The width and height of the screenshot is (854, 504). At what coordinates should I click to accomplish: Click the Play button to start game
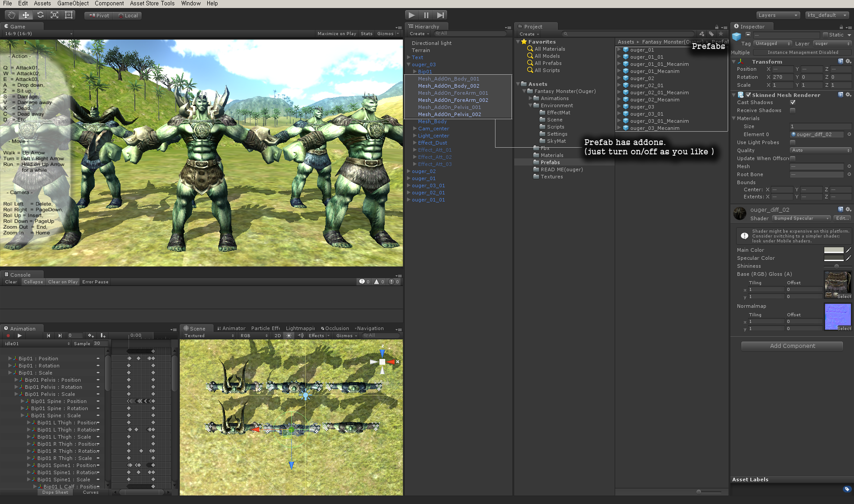(x=412, y=15)
